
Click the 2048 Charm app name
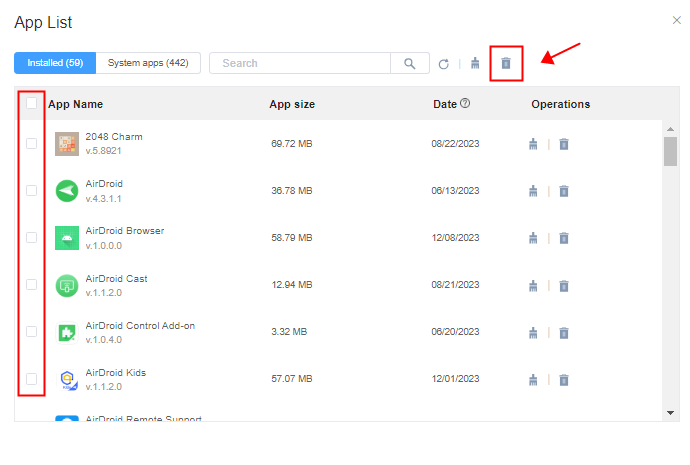(x=114, y=137)
